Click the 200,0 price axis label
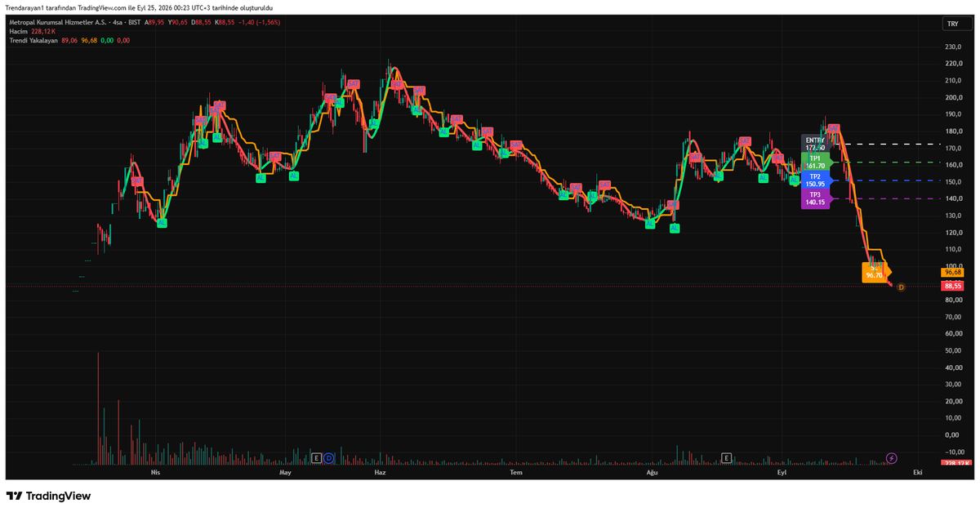980x512 pixels. pyautogui.click(x=952, y=97)
